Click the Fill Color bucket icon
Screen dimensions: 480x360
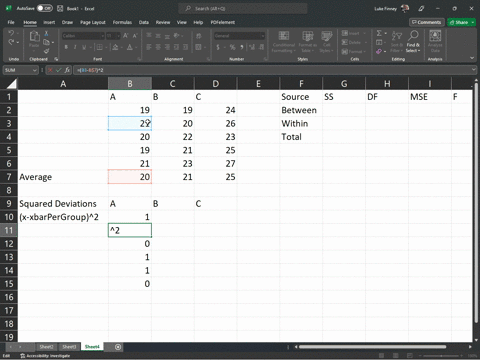(115, 47)
